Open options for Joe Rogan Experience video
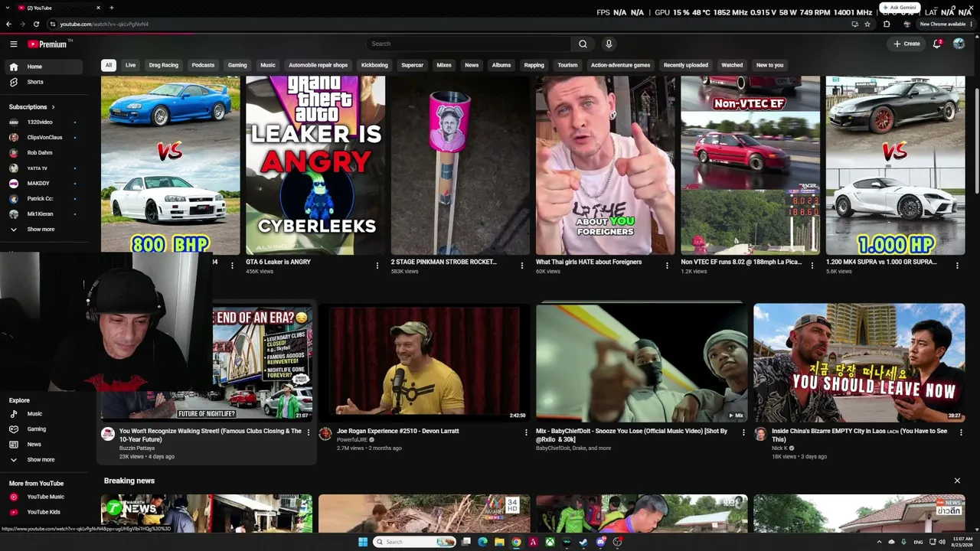This screenshot has width=980, height=551. pyautogui.click(x=526, y=432)
